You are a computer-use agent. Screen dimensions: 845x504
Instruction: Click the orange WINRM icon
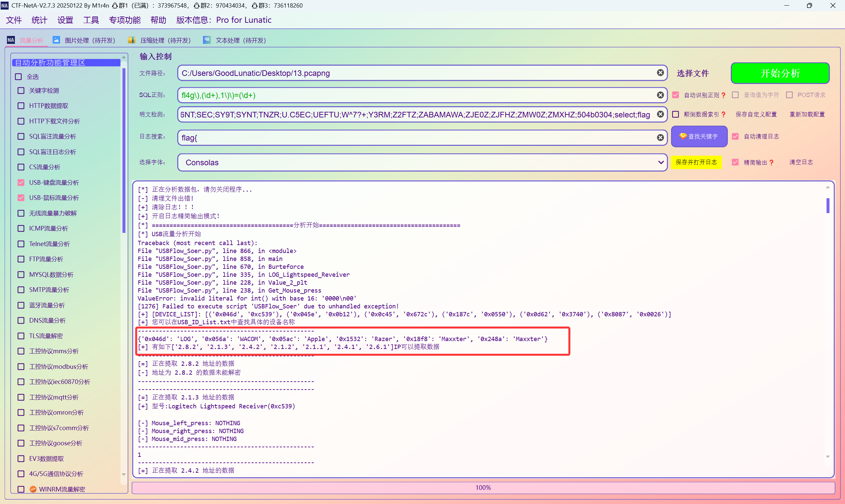coord(33,489)
